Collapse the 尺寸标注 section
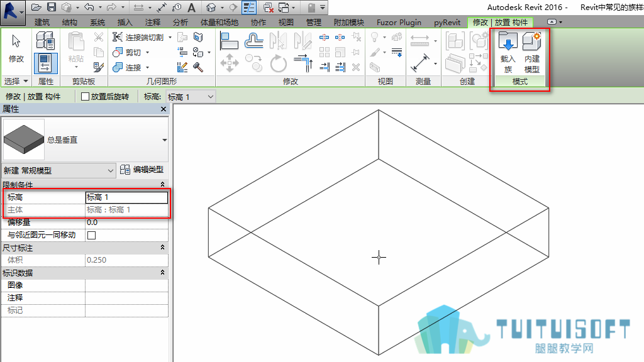Viewport: 644px width, 362px height. (163, 248)
